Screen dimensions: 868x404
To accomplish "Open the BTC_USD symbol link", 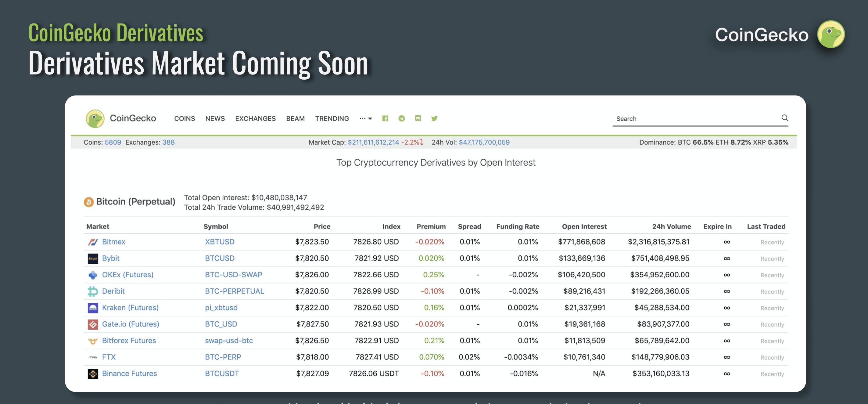I will [x=221, y=324].
